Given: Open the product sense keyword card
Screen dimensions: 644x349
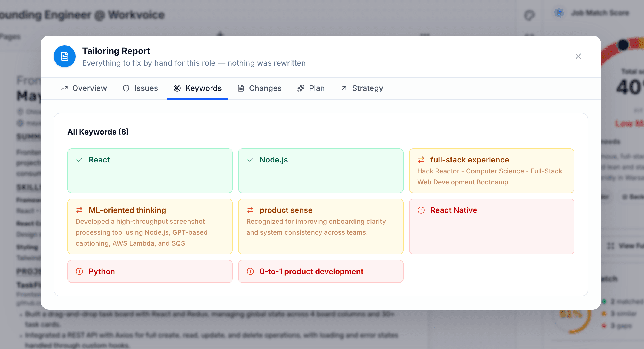Looking at the screenshot, I should [x=321, y=226].
